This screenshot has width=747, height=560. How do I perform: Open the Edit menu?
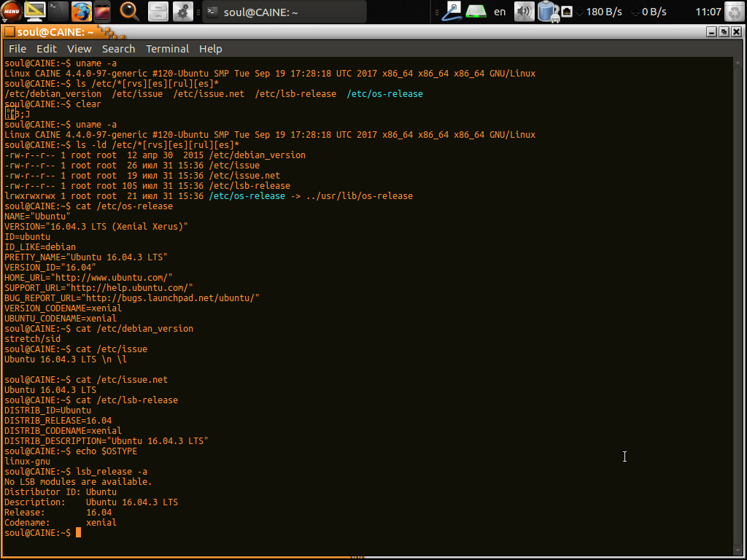[x=47, y=49]
